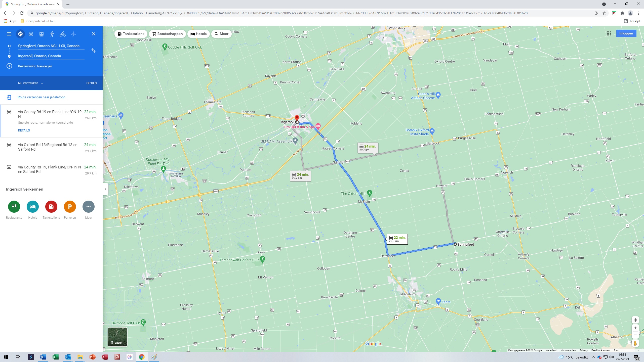Open Feedback sturen link
Viewport: 644px width, 362px height.
click(600, 350)
